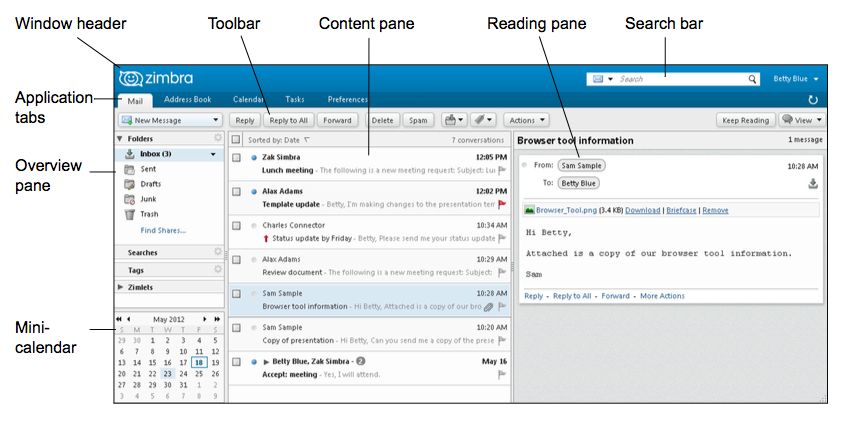Screen dimensions: 845x422
Task: Click the read-status dot beside Charles Connector
Action: pyautogui.click(x=254, y=225)
